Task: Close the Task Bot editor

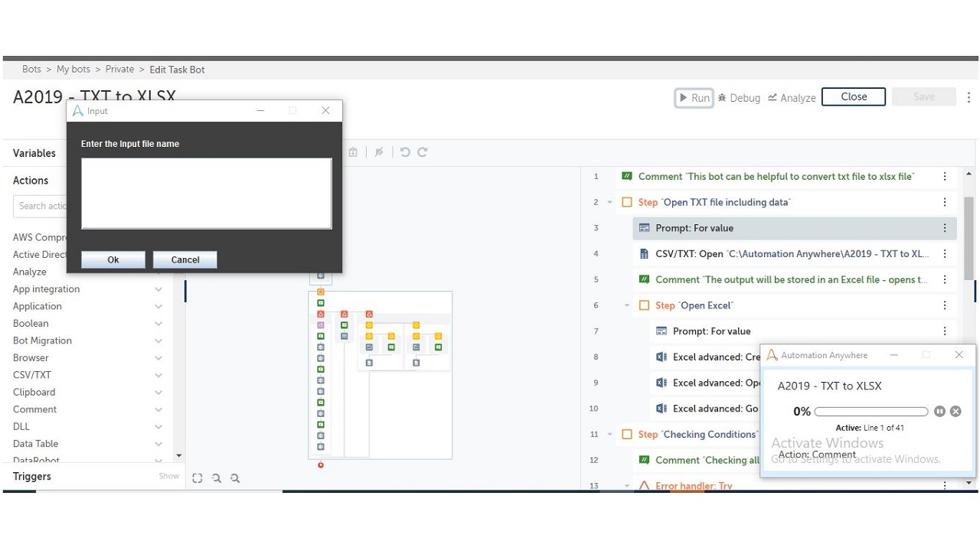Action: [854, 96]
